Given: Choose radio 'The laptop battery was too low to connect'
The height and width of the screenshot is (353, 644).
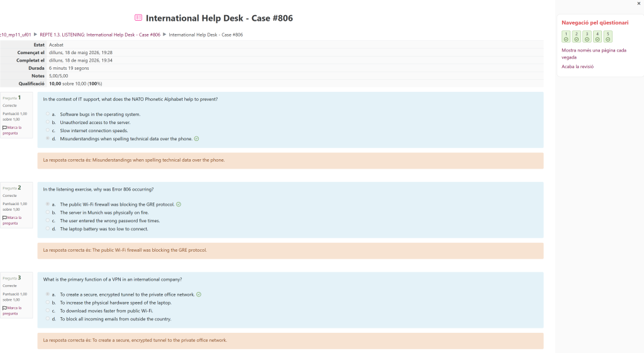Looking at the screenshot, I should pyautogui.click(x=48, y=228).
